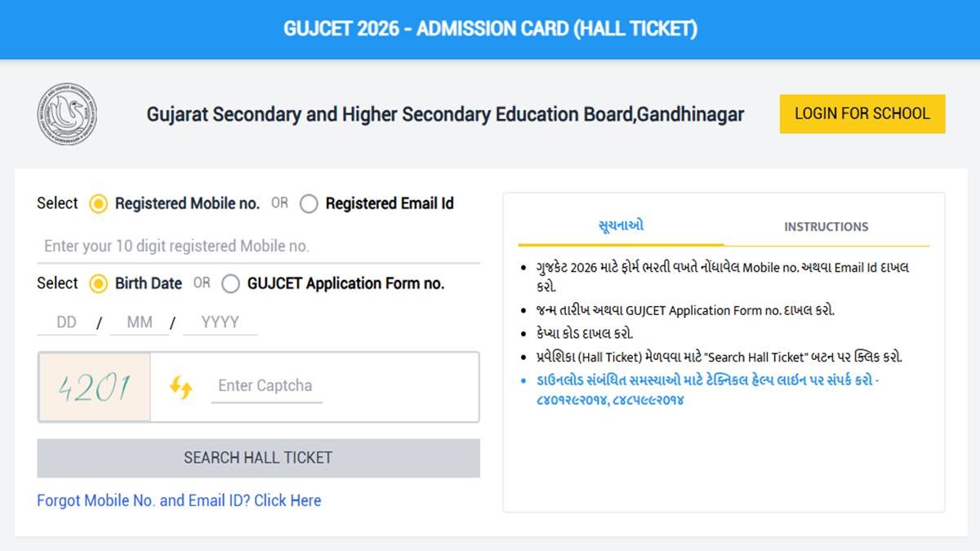980x551 pixels.
Task: Click the 4201 captcha image
Action: 94,388
